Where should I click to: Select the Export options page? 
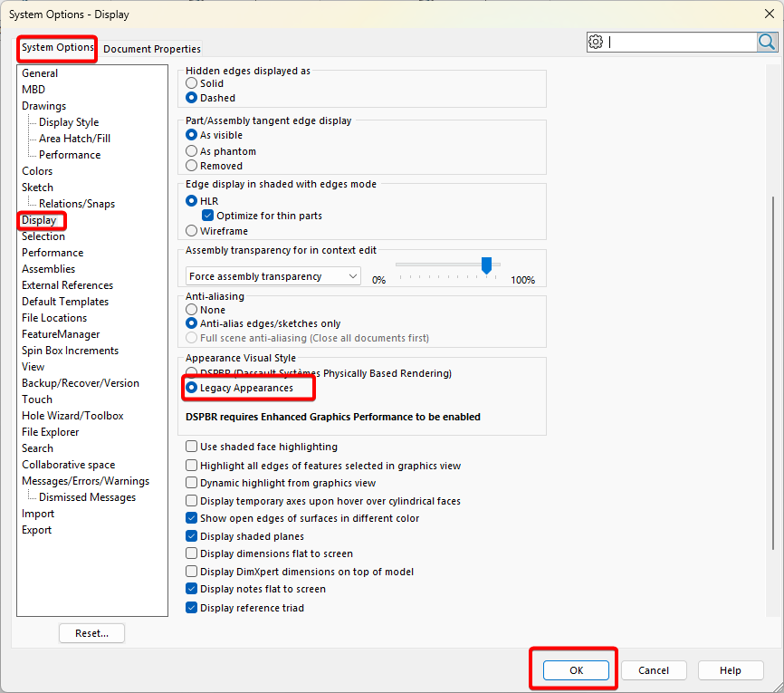[36, 530]
